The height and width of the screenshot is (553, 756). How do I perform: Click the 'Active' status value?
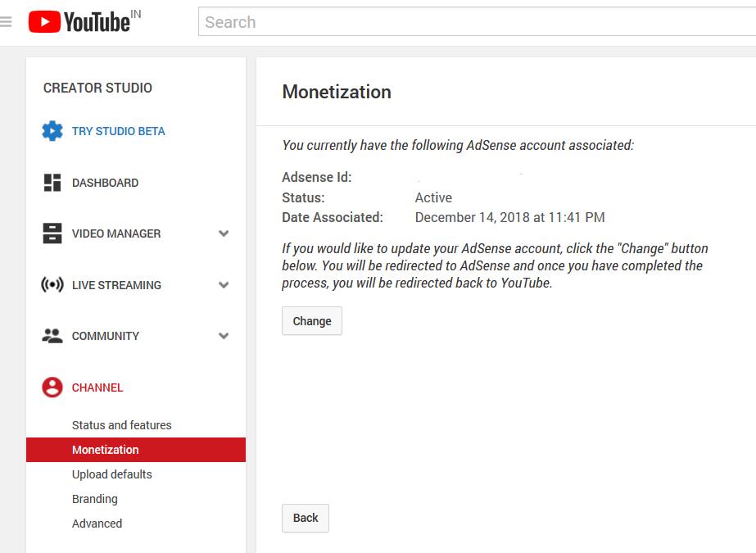(x=433, y=197)
